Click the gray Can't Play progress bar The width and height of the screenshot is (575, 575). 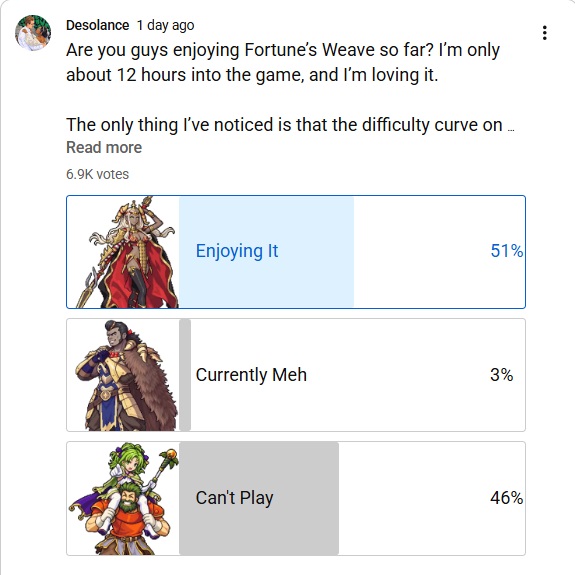[x=259, y=498]
